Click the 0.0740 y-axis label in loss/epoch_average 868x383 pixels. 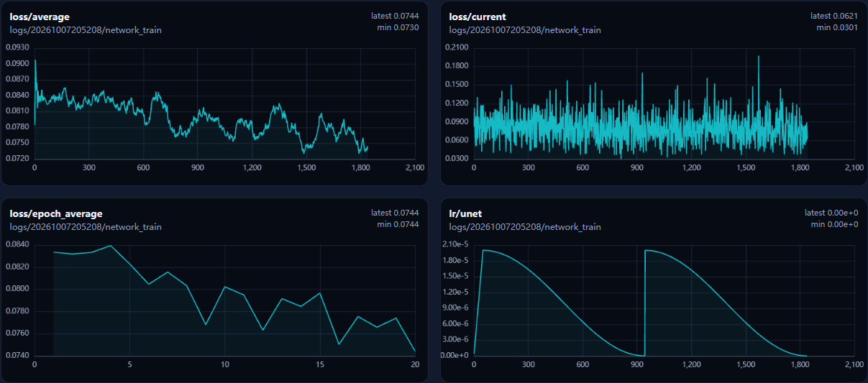click(x=17, y=356)
